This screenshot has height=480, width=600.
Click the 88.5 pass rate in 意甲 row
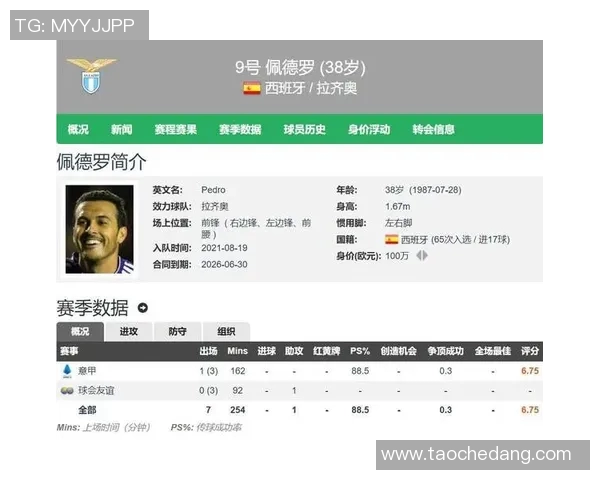[x=360, y=371]
